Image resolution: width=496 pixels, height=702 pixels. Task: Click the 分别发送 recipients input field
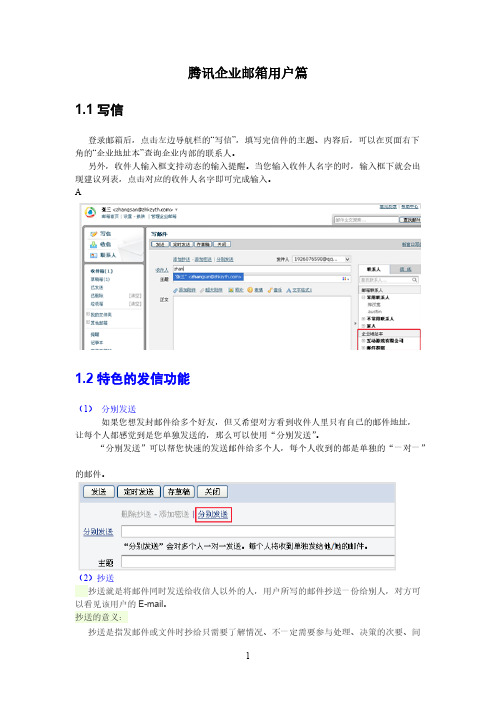tap(258, 531)
